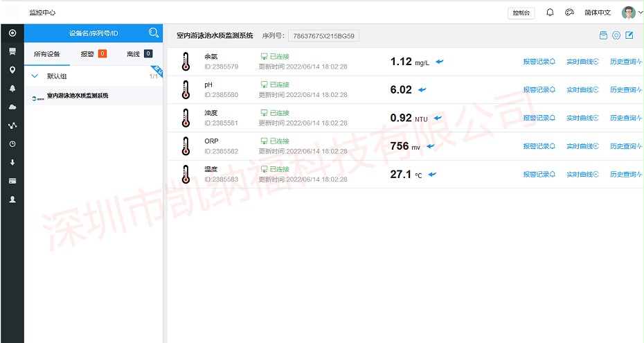Click the ID:2385582 text

pos(222,151)
